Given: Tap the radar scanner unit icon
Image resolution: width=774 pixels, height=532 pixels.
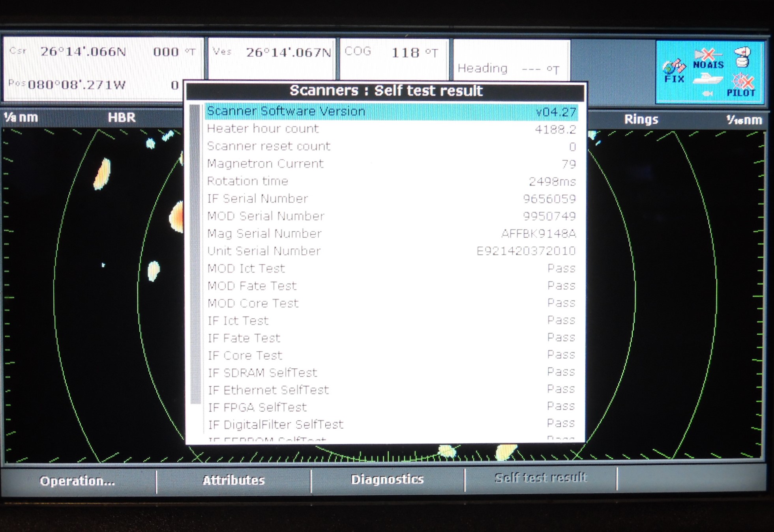Looking at the screenshot, I should click(x=742, y=58).
